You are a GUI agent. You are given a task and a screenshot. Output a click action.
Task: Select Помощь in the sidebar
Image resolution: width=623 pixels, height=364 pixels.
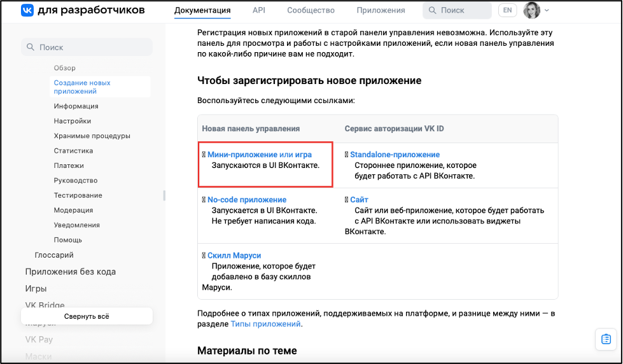coord(68,240)
